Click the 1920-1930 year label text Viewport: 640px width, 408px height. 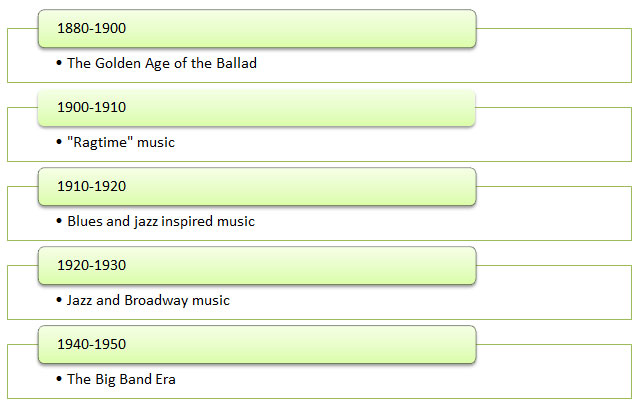tap(91, 265)
